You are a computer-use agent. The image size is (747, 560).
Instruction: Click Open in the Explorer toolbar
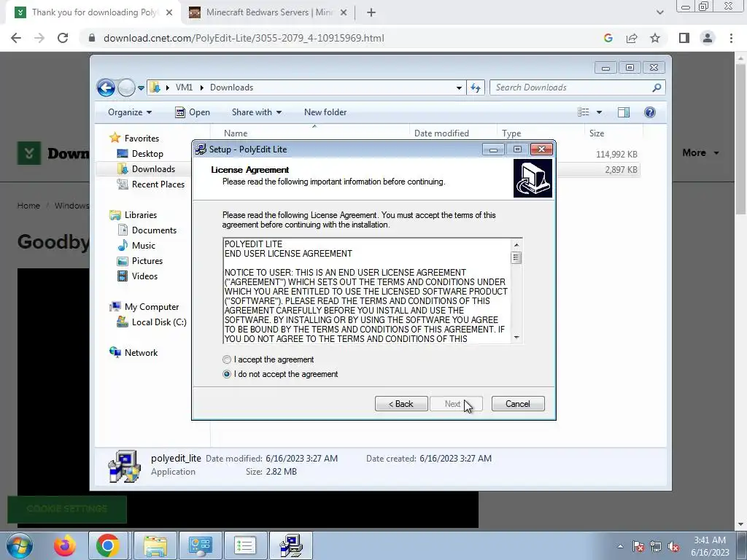pos(193,112)
